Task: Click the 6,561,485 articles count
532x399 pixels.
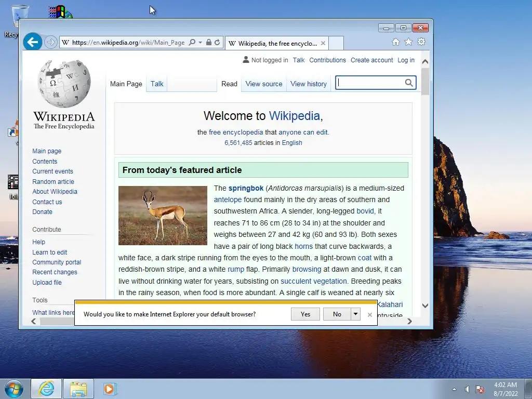Action: pos(238,143)
